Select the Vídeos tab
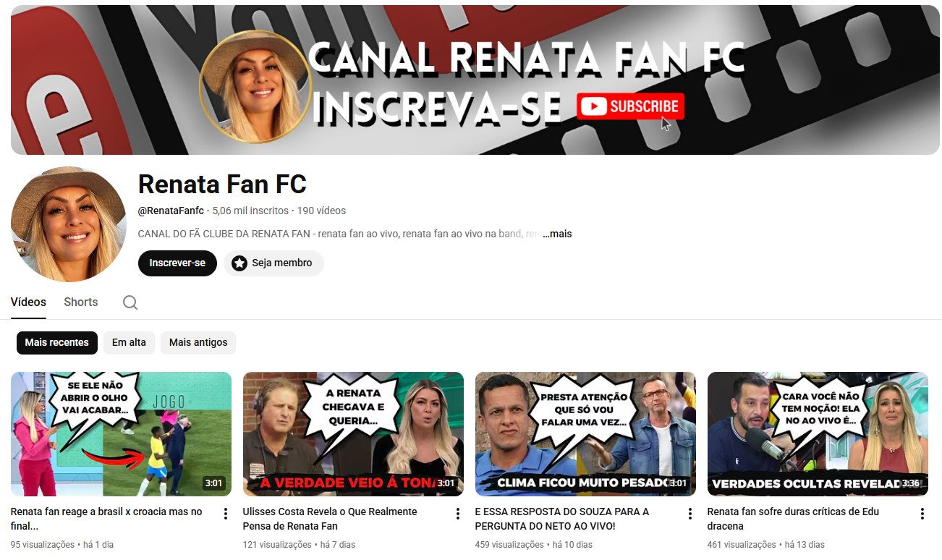 [x=28, y=302]
